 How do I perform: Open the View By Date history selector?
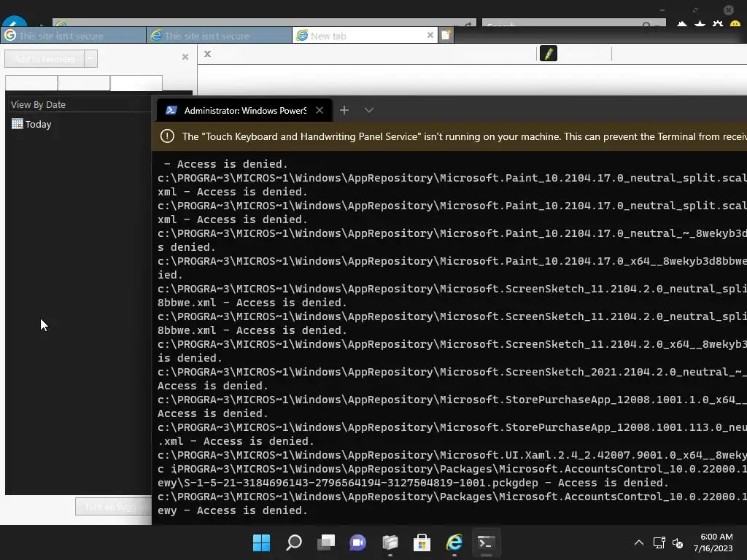pos(79,104)
